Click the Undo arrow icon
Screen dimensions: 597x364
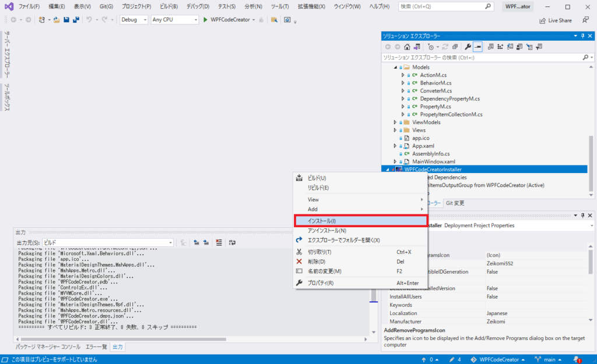(89, 20)
